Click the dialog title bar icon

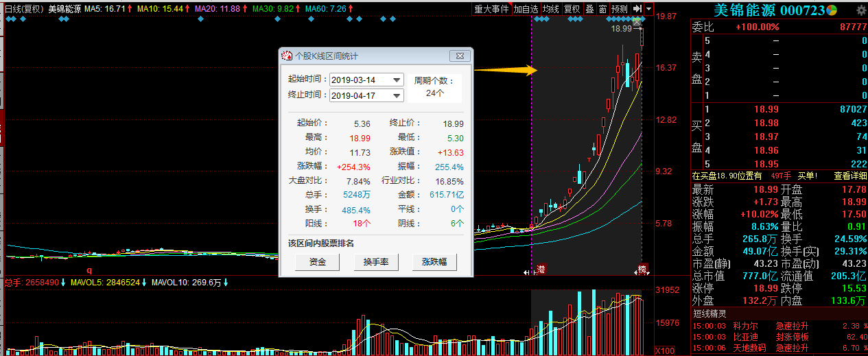(x=287, y=56)
